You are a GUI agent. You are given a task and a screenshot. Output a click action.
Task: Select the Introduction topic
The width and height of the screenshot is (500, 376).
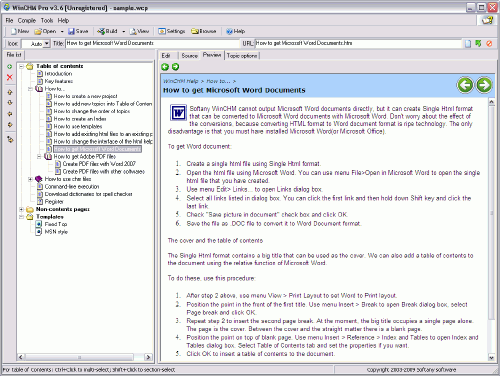pos(58,74)
